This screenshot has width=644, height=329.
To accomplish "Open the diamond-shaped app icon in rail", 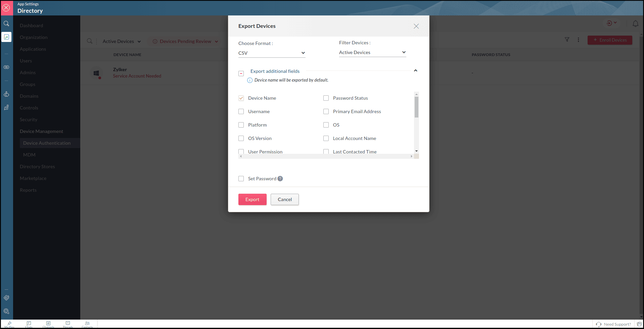I will point(6,94).
